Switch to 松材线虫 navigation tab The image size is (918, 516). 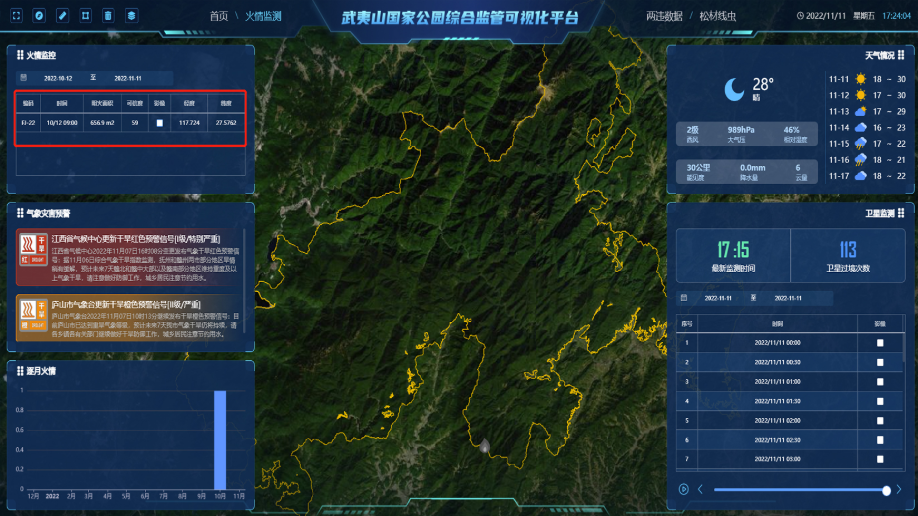click(718, 16)
